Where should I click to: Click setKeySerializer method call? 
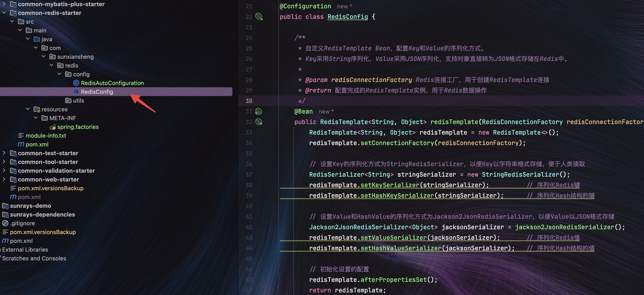point(390,185)
